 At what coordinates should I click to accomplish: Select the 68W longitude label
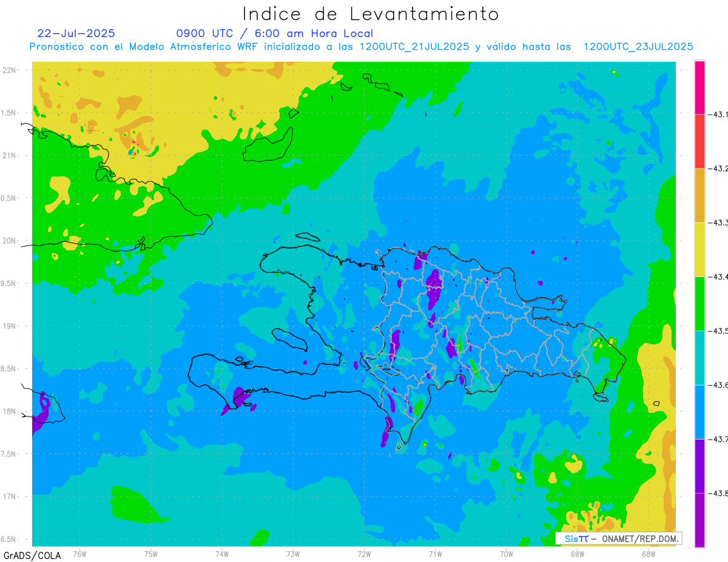coord(649,555)
